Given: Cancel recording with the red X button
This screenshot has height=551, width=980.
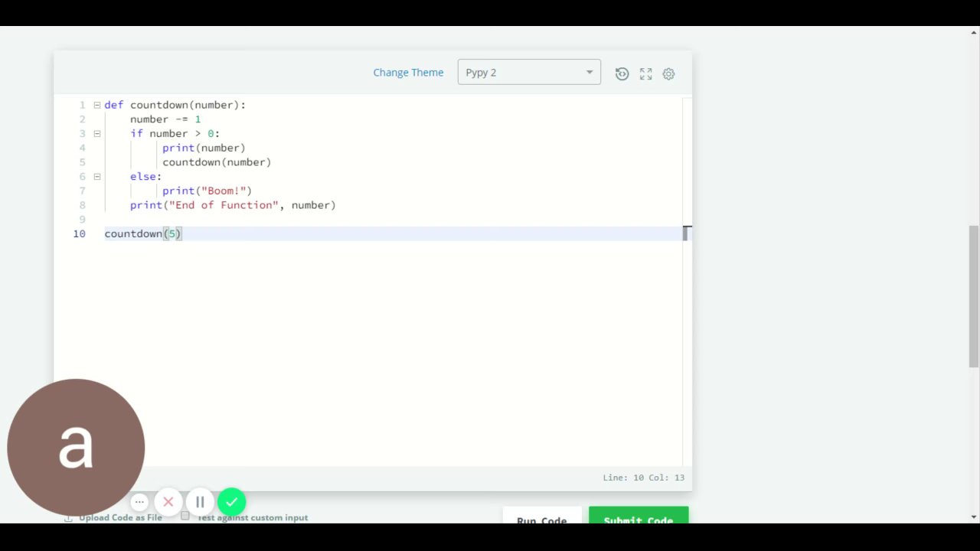Looking at the screenshot, I should pyautogui.click(x=168, y=502).
